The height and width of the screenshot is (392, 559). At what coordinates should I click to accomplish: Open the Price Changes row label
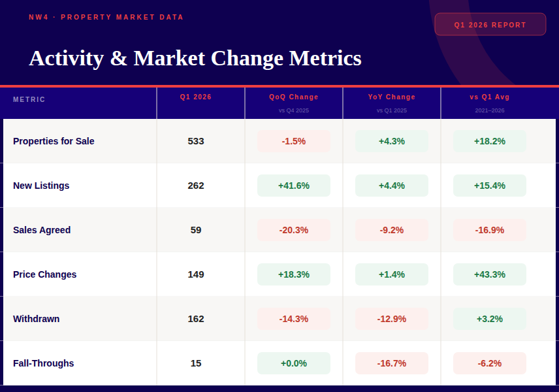tap(44, 274)
